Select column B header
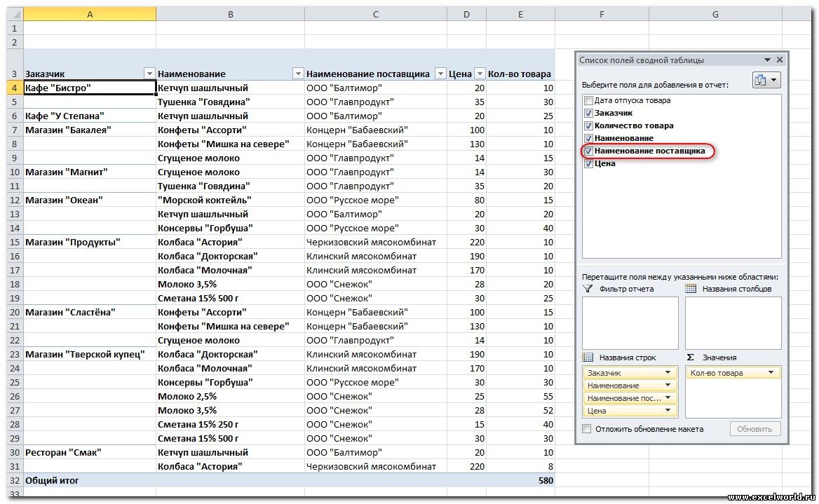This screenshot has width=819, height=504. 230,14
